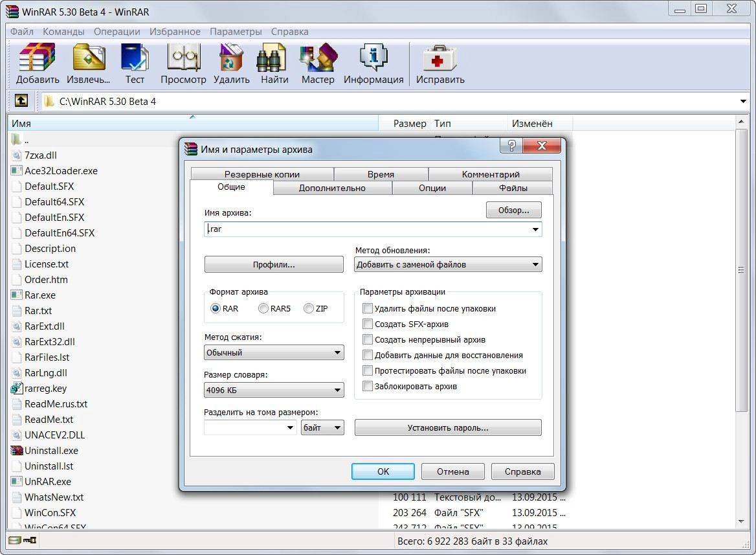
Task: Click the Справка button in dialog
Action: (522, 471)
